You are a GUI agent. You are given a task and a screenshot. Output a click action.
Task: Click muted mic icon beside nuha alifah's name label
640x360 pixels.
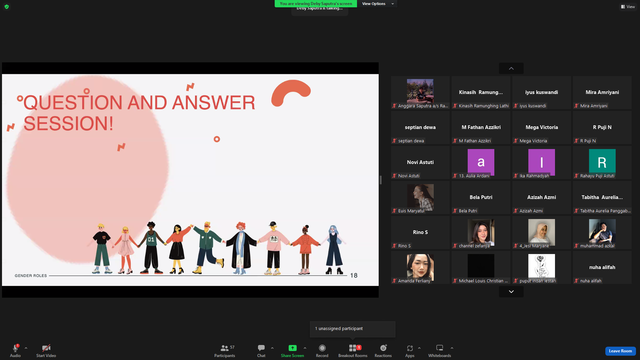tap(576, 281)
